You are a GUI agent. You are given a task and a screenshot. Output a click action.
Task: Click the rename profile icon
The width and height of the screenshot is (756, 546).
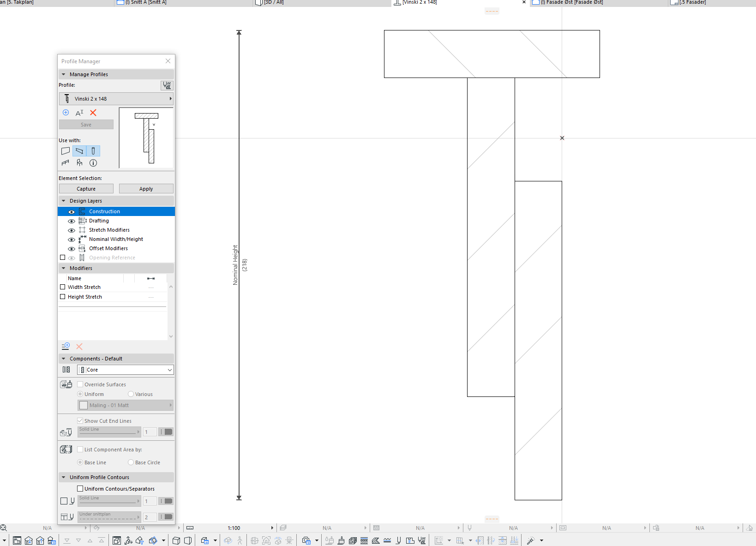coord(79,113)
